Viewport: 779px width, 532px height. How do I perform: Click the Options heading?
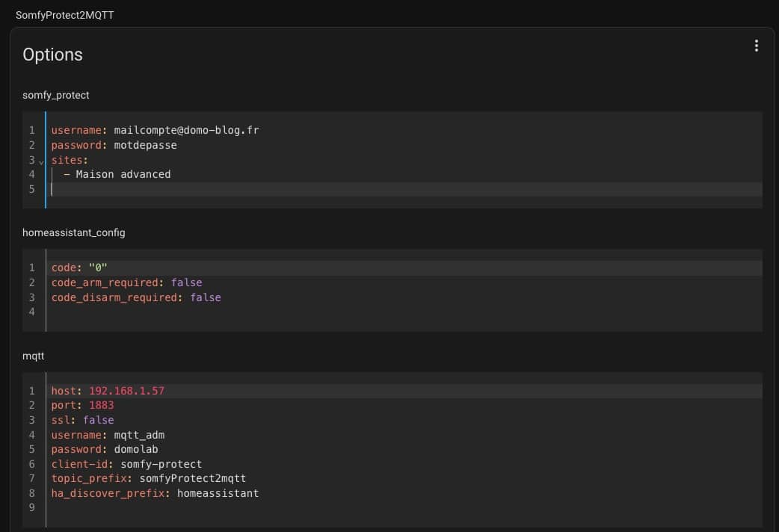tap(52, 55)
